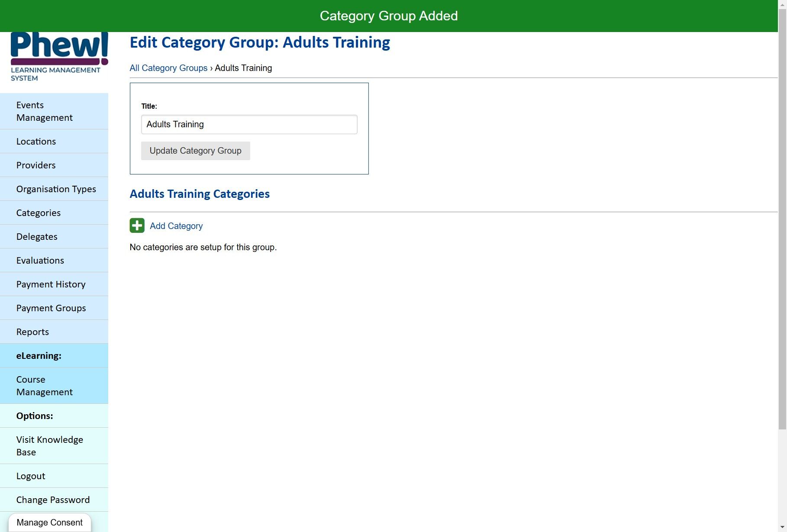The height and width of the screenshot is (532, 787).
Task: Open the Evaluations page
Action: coord(40,261)
